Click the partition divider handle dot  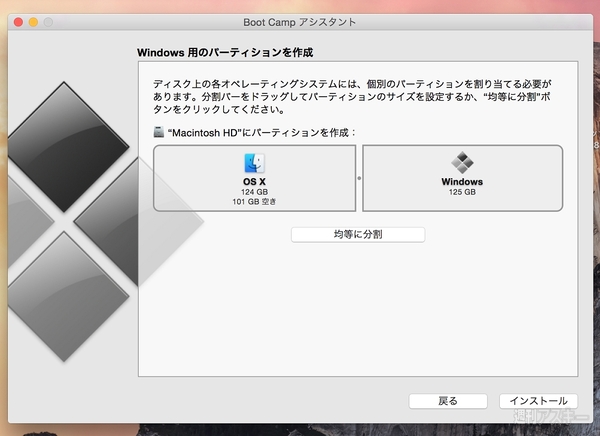point(359,178)
